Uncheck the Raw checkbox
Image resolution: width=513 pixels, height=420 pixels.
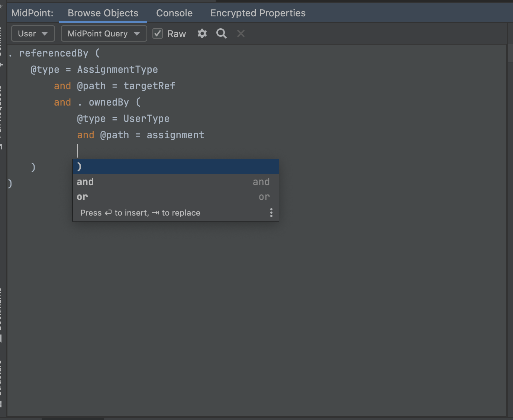[158, 33]
